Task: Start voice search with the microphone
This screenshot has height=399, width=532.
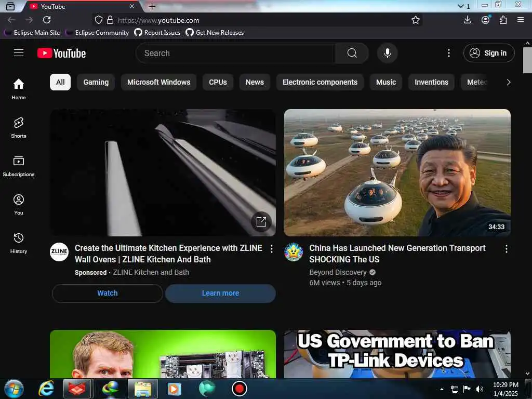Action: pyautogui.click(x=387, y=53)
